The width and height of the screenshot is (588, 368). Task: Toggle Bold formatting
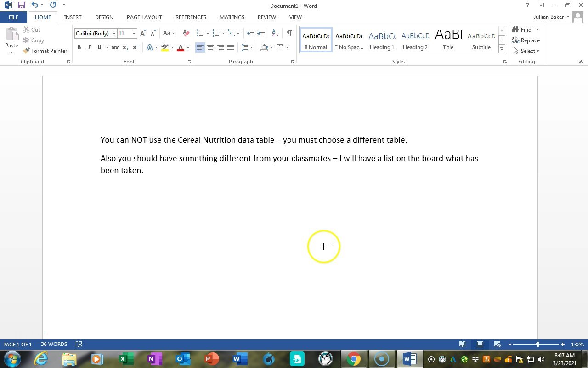click(79, 47)
